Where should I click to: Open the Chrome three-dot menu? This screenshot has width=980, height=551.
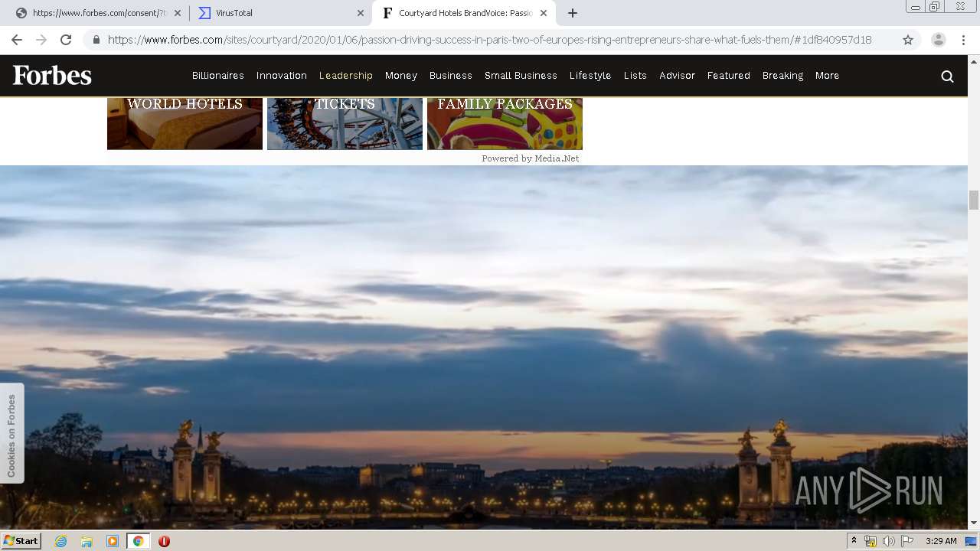coord(963,40)
